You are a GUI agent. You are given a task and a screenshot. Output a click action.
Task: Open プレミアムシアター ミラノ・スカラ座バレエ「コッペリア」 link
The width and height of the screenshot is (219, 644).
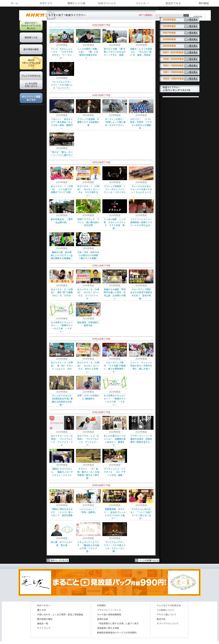tap(62, 85)
